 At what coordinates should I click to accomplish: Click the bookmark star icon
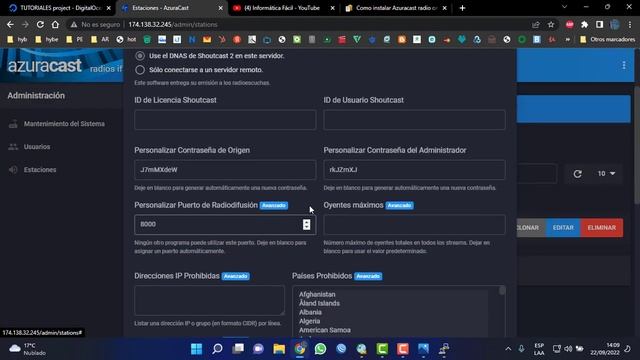click(x=551, y=24)
